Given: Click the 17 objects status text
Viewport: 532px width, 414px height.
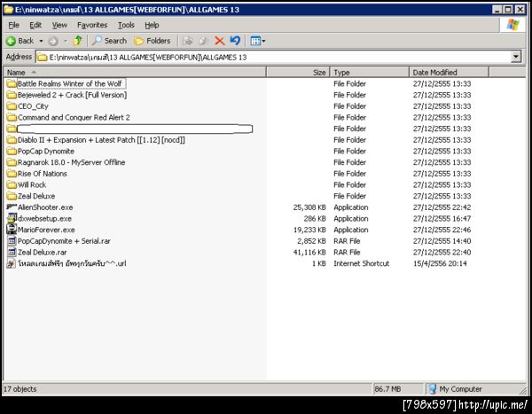Looking at the screenshot, I should click(x=20, y=389).
